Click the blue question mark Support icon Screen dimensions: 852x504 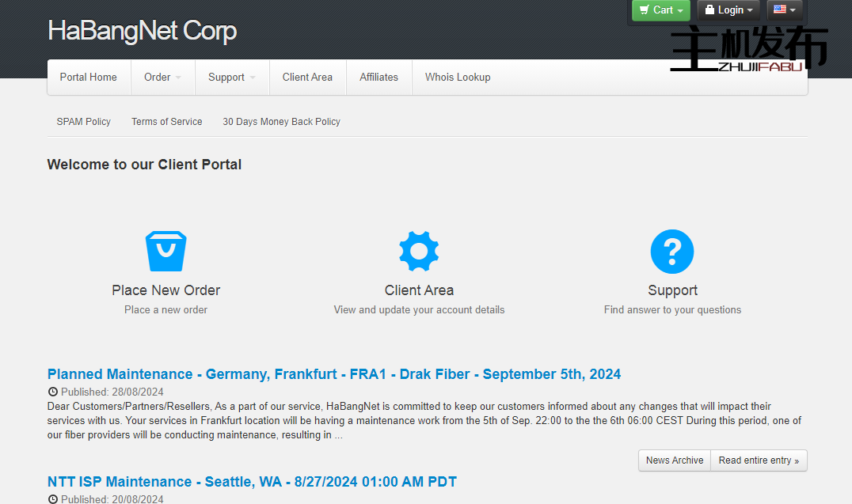coord(672,252)
